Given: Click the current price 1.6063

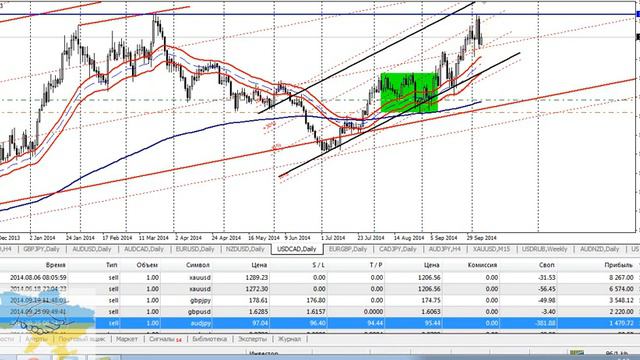Looking at the screenshot, I should [x=431, y=312].
